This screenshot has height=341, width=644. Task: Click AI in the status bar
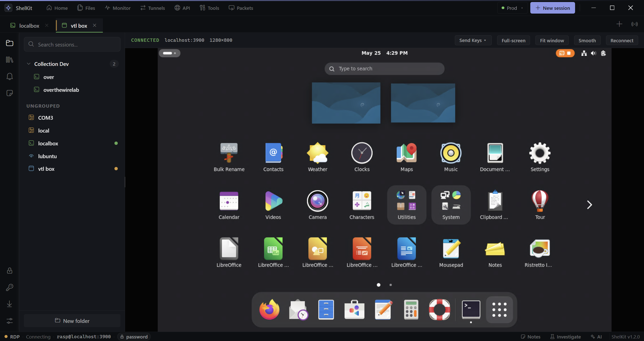point(596,336)
